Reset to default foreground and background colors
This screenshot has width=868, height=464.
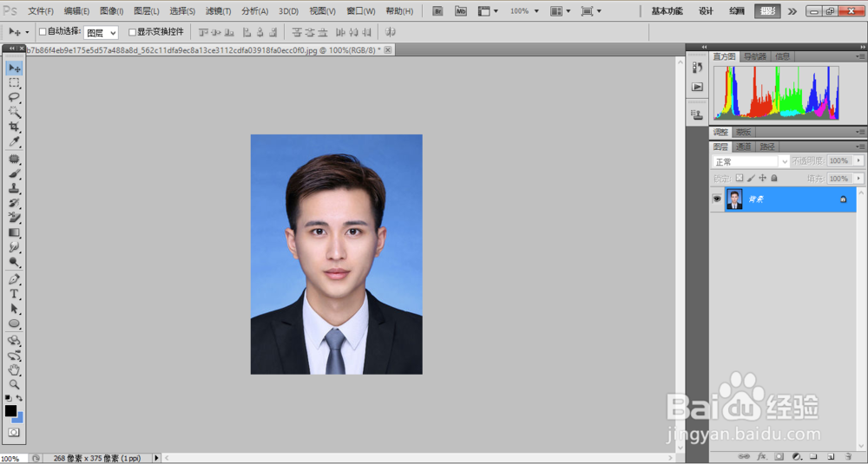click(x=8, y=397)
